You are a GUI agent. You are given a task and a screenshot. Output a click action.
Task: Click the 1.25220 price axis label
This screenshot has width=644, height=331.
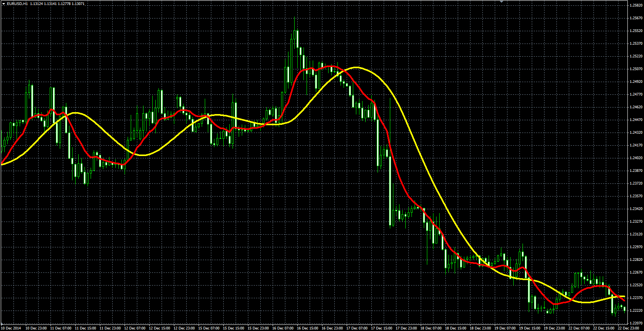pyautogui.click(x=636, y=56)
